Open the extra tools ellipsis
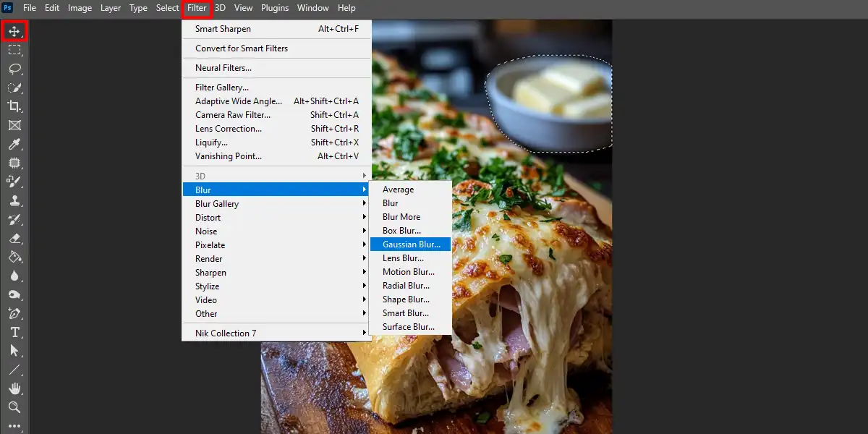This screenshot has height=434, width=868. (14, 426)
